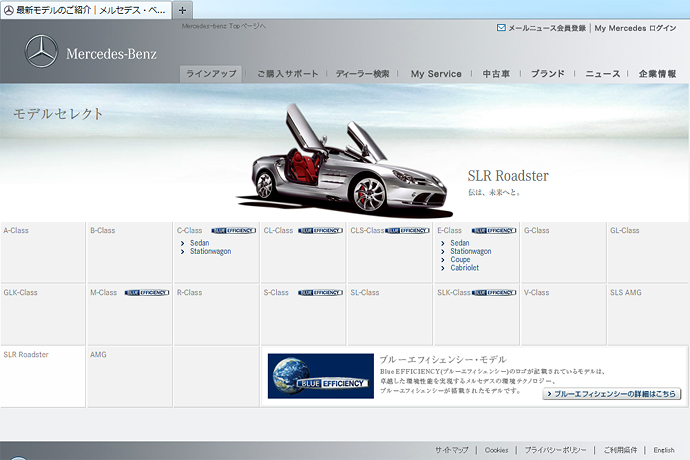This screenshot has height=460, width=690.
Task: Open E-Class Cabriolet link
Action: click(464, 268)
